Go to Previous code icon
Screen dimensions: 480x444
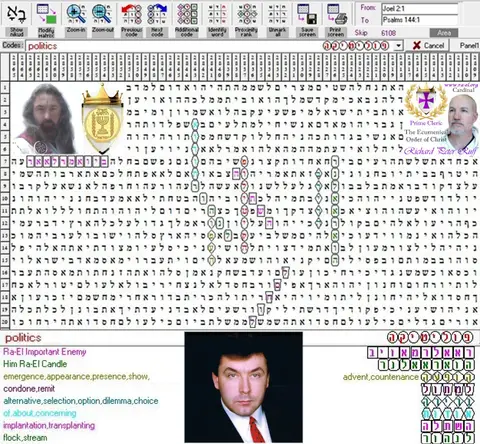point(131,14)
